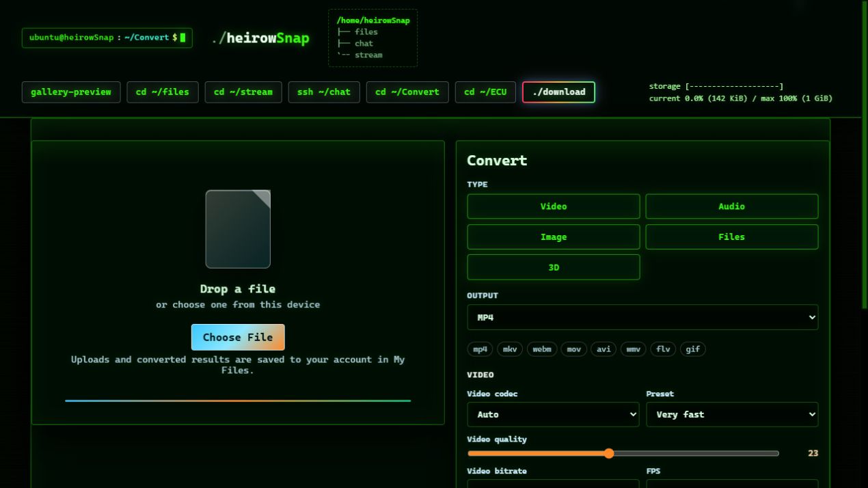Pick the flv format chip
Viewport: 868px width, 488px height.
tap(663, 349)
